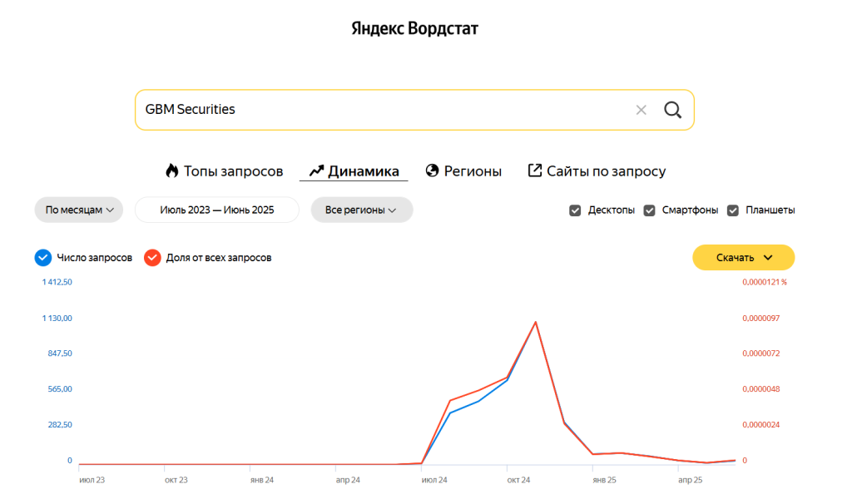Screen dimensions: 852x504
Task: Toggle the red Доля от всех запросов series
Action: point(152,258)
